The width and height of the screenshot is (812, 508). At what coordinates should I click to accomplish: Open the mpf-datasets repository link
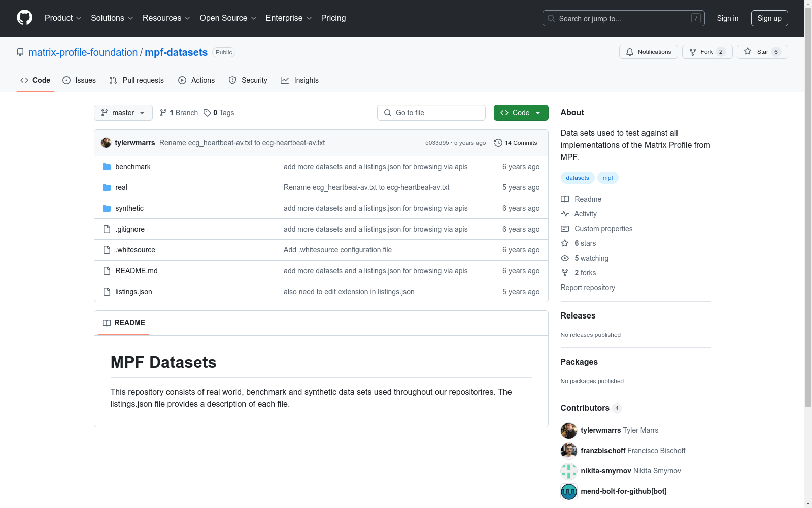tap(176, 52)
